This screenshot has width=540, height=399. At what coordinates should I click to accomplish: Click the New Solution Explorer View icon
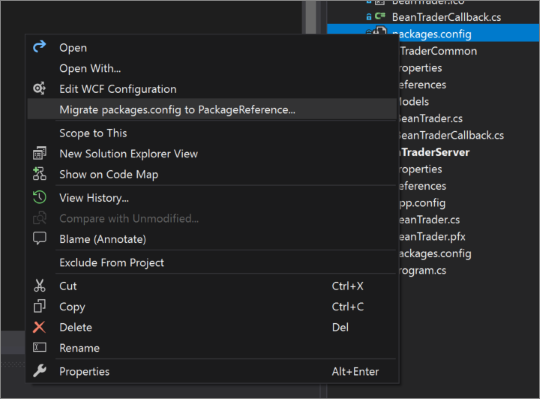click(x=39, y=153)
